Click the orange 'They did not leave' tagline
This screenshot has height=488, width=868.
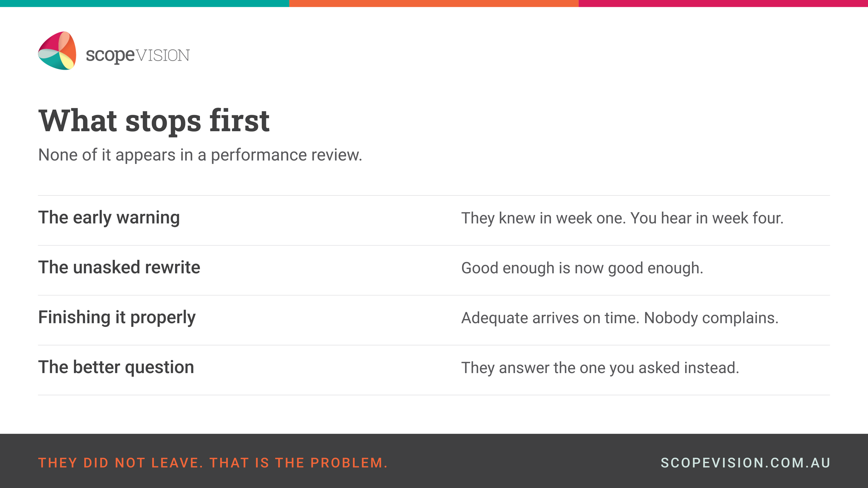(213, 463)
